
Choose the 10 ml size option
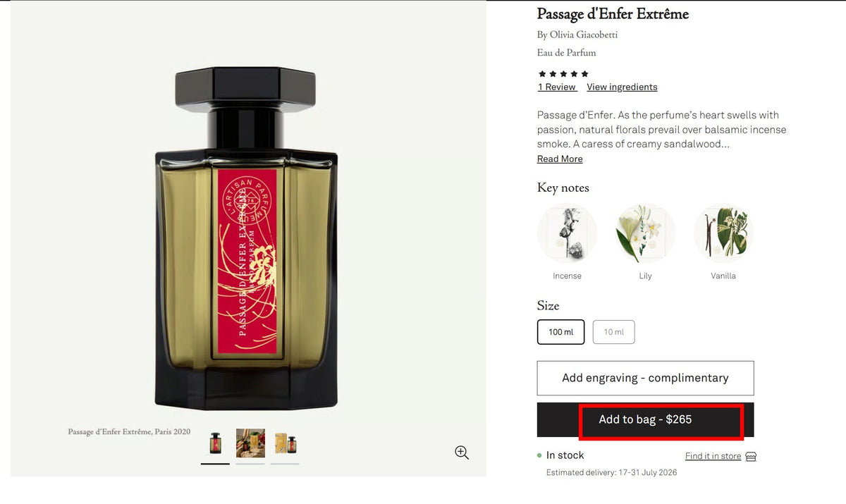tap(614, 332)
